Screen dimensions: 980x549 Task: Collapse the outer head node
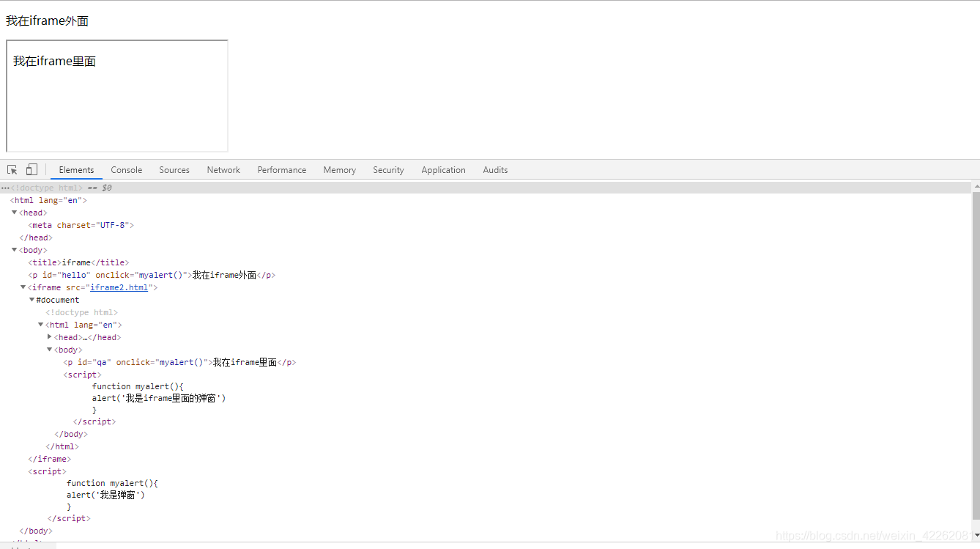click(14, 213)
